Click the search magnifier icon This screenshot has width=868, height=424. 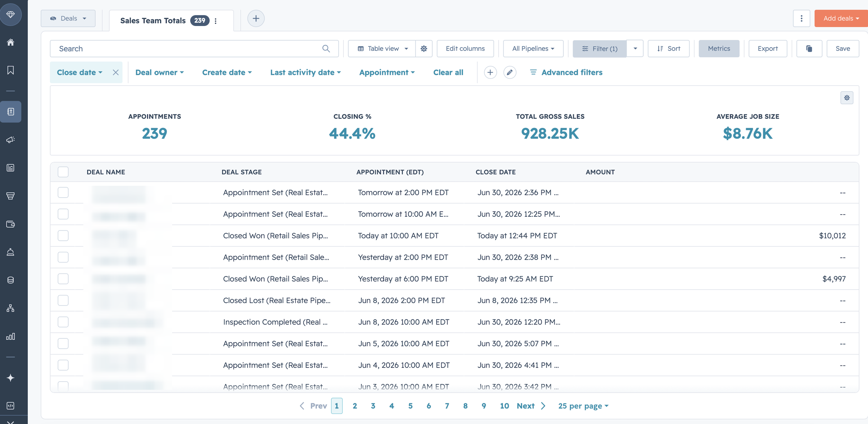[326, 49]
